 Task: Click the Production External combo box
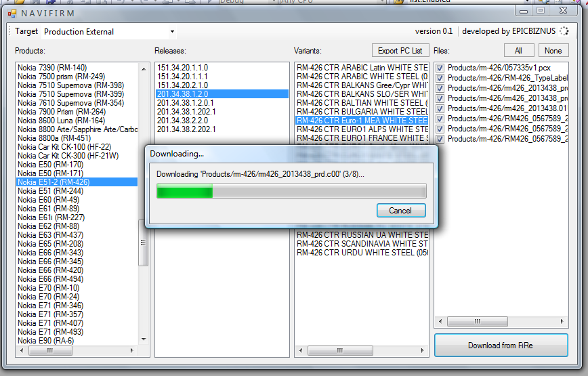click(109, 31)
